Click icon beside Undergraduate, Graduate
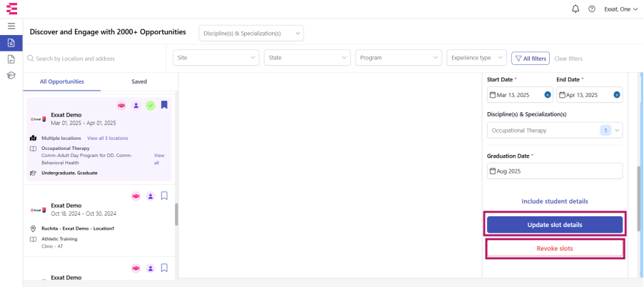The width and height of the screenshot is (644, 287). [34, 173]
